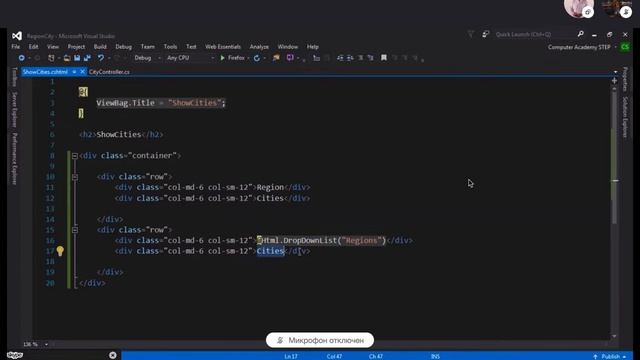The width and height of the screenshot is (640, 360).
Task: Open the Performance Explorer side tab
Action: (x=15, y=159)
